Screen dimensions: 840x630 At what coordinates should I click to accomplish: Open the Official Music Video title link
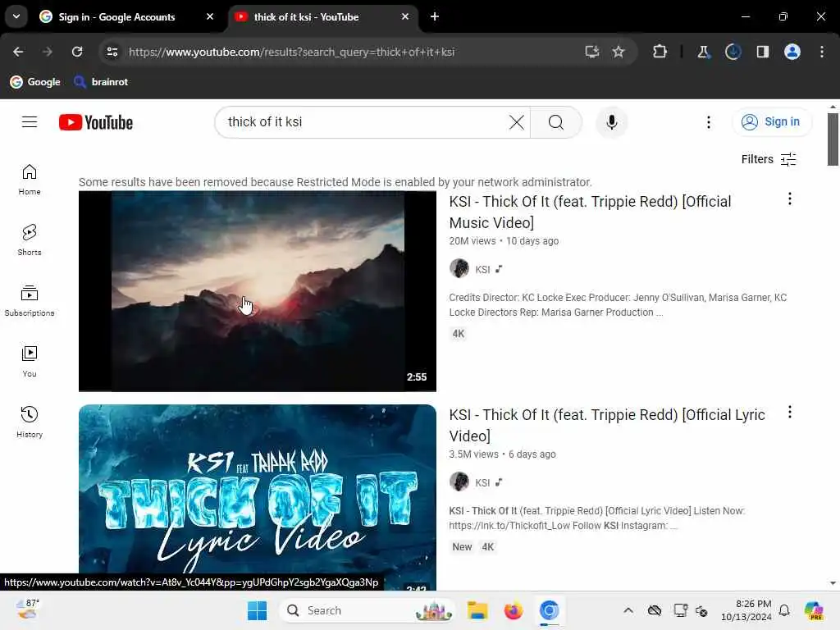(x=590, y=212)
